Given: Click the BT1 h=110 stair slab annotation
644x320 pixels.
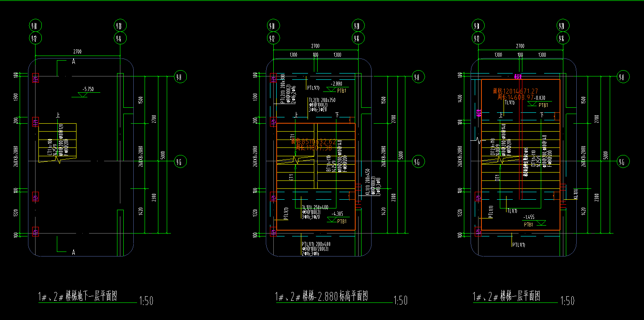Looking at the screenshot, I should pos(328,163).
